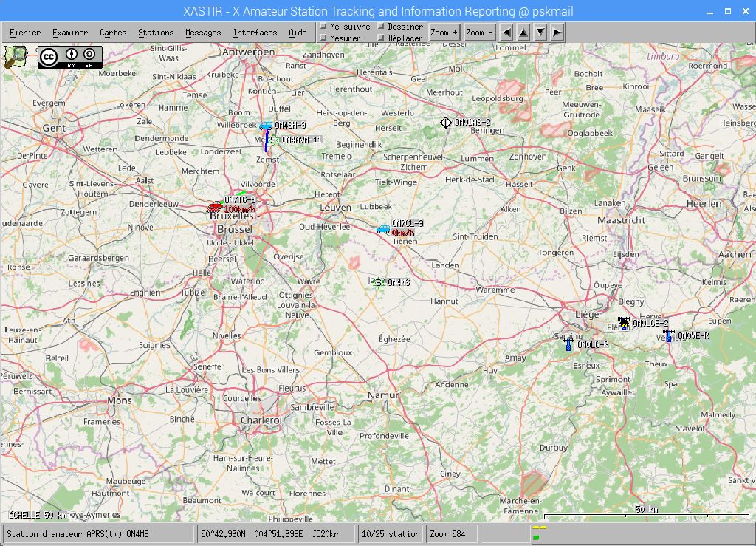Viewport: 756px width, 546px height.
Task: Click the interface activity indicator in status bar
Action: click(x=538, y=533)
